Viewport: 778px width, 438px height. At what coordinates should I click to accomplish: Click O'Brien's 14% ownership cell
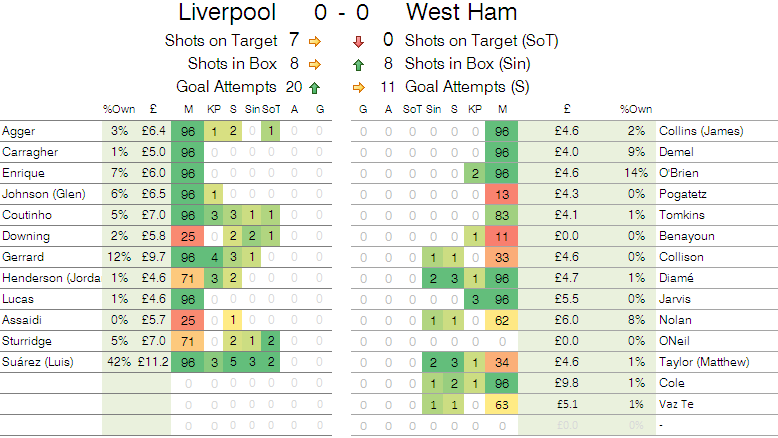point(637,172)
